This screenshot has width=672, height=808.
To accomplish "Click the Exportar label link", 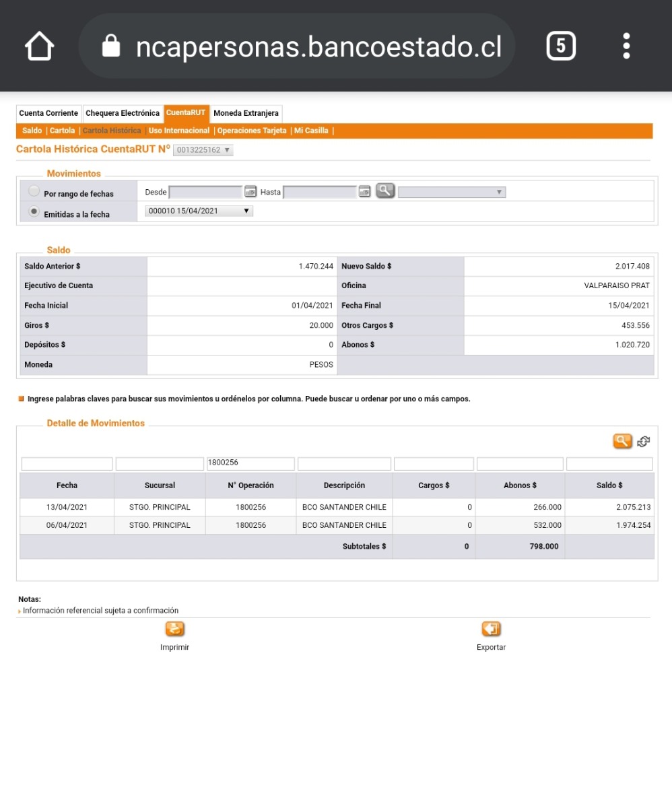I will (492, 647).
